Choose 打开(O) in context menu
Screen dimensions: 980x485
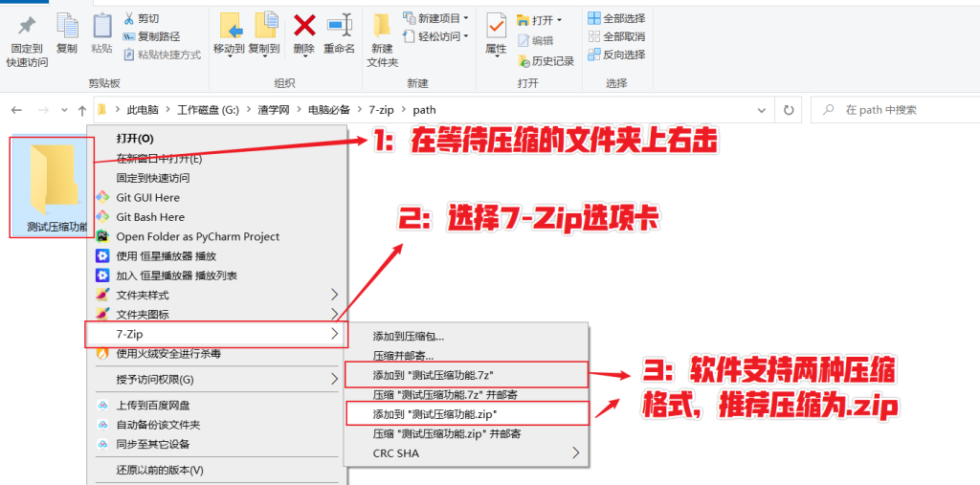pyautogui.click(x=216, y=138)
